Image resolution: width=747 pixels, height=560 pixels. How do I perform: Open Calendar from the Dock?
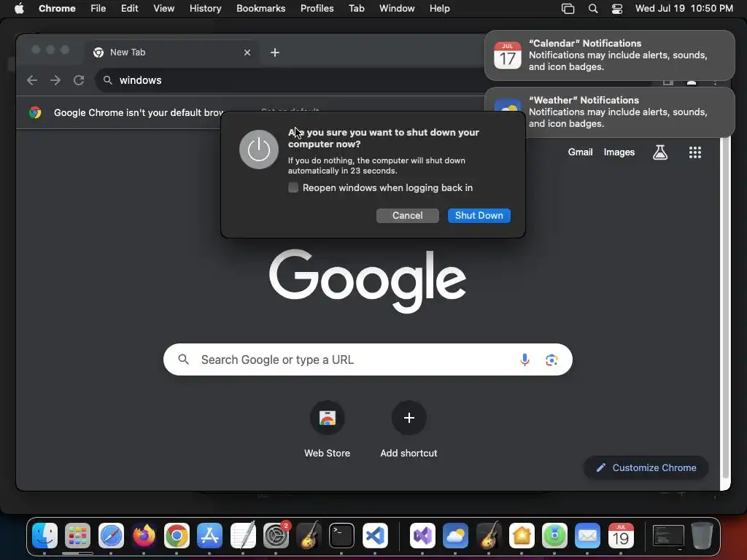(621, 536)
